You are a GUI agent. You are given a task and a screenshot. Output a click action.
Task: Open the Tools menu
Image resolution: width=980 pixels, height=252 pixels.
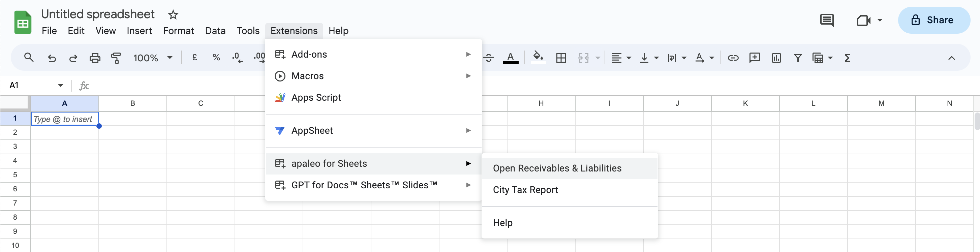coord(248,30)
